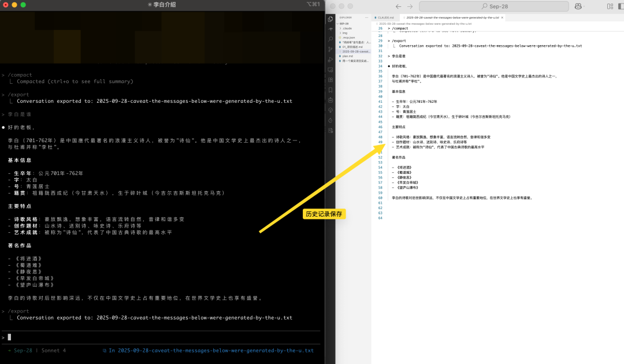Screen dimensions: 624x364
Task: Expand the .claude folder
Action: [354, 28]
